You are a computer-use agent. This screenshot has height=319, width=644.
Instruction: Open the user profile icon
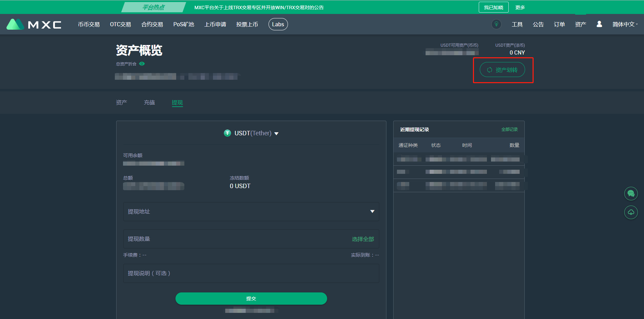click(x=599, y=24)
